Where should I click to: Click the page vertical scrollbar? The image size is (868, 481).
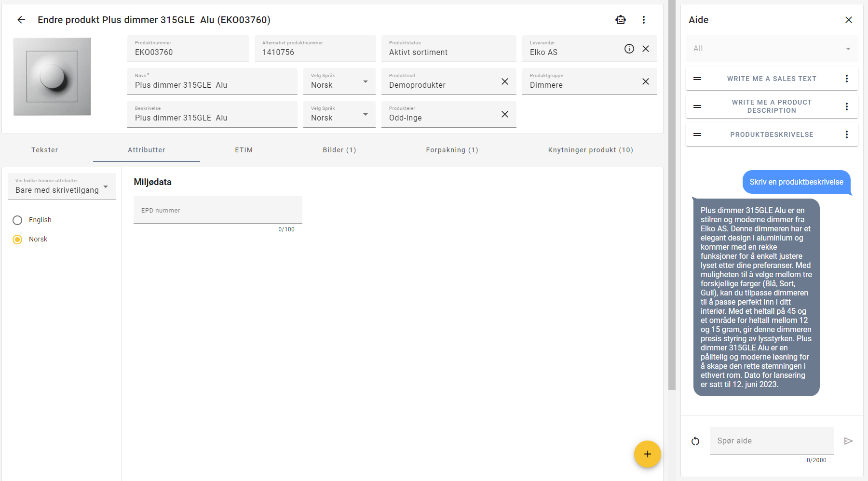pos(672,195)
